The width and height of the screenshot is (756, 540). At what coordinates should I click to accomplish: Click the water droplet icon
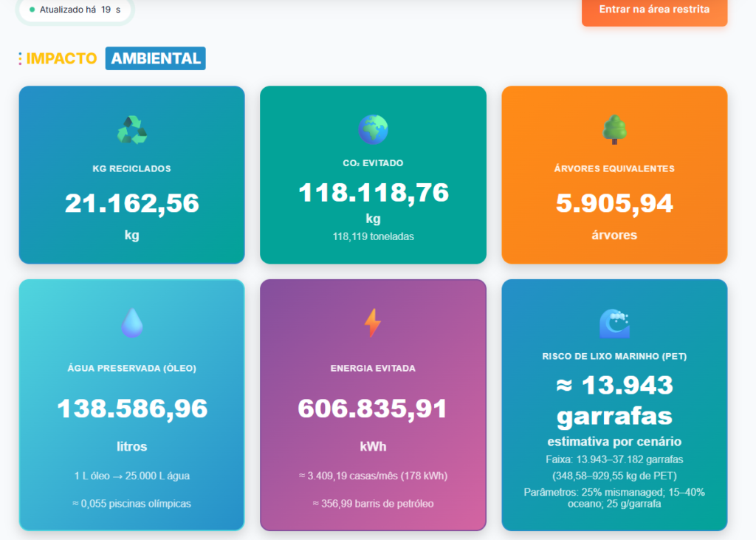pos(131,323)
